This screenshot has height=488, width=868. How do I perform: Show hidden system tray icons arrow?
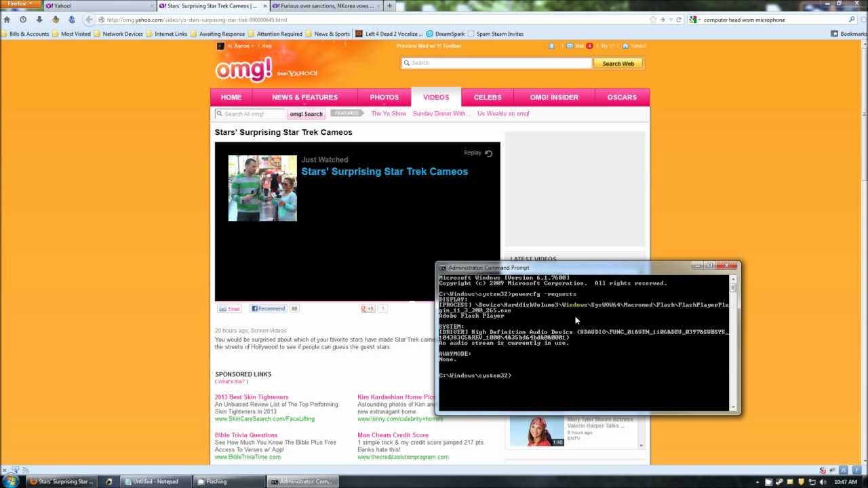click(x=757, y=482)
